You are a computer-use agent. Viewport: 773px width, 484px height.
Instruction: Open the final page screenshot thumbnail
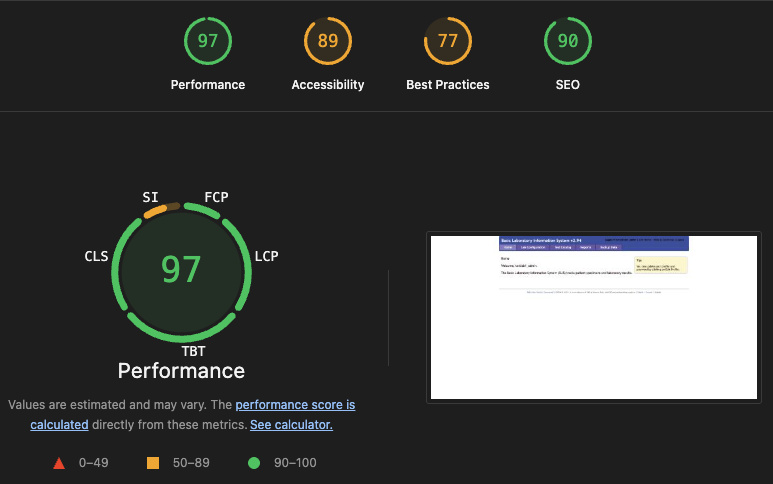(594, 317)
